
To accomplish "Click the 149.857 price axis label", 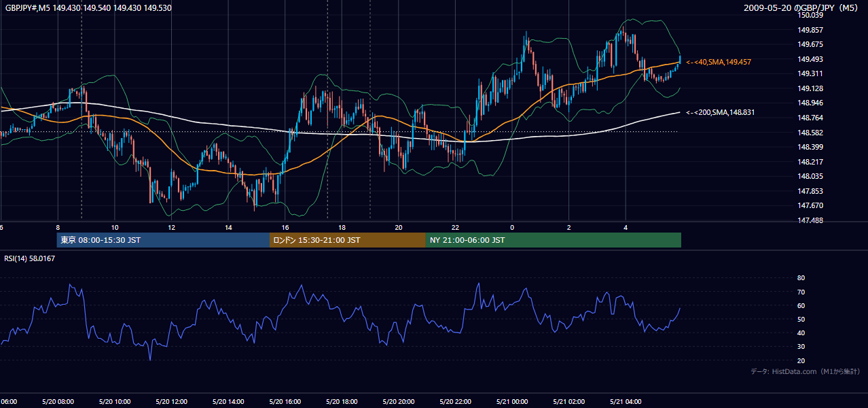I will [x=810, y=30].
